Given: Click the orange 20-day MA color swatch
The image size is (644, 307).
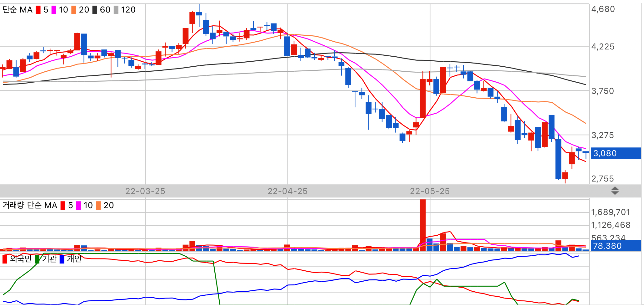Looking at the screenshot, I should coord(74,10).
